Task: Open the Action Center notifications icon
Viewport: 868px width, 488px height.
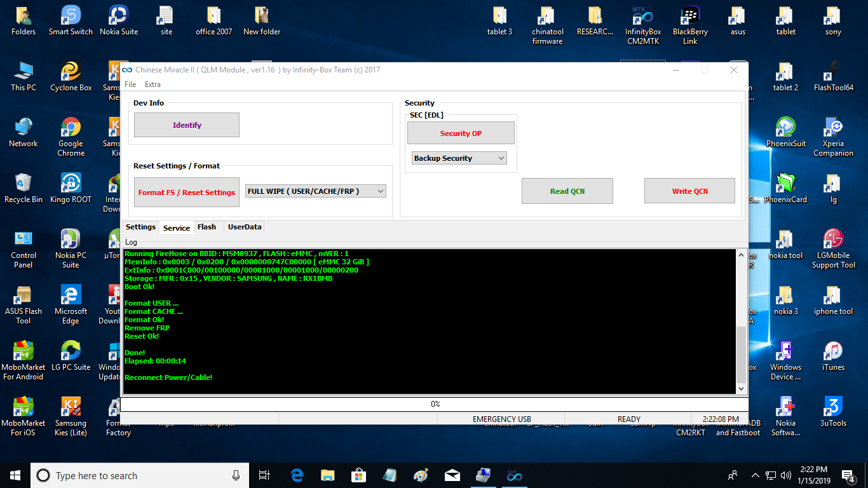Action: tap(848, 475)
